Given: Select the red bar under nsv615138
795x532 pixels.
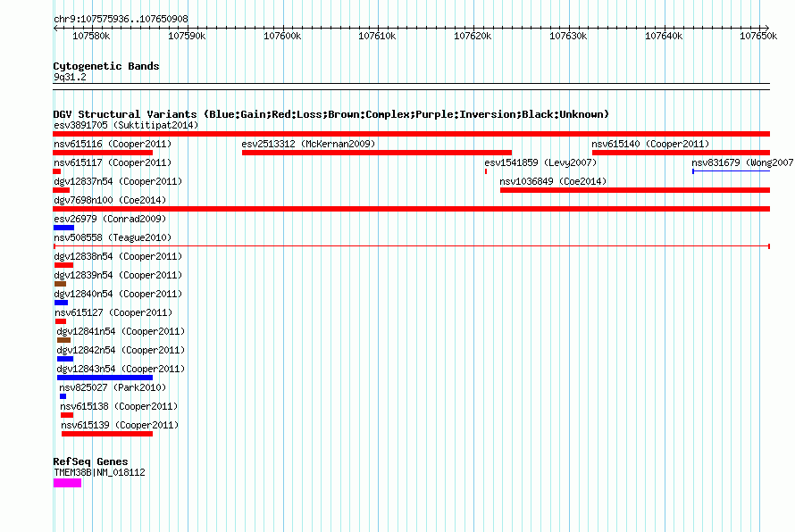Looking at the screenshot, I should pyautogui.click(x=67, y=415).
